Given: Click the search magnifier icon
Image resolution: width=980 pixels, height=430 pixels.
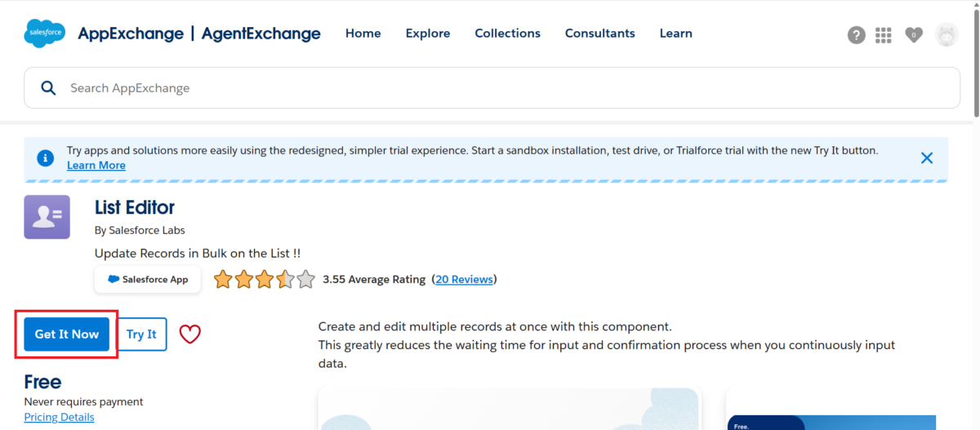Looking at the screenshot, I should 48,88.
